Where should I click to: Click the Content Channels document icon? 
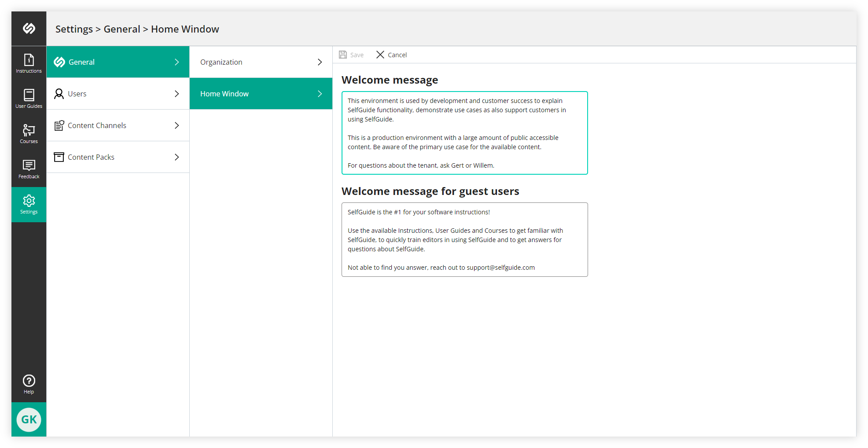tap(59, 125)
